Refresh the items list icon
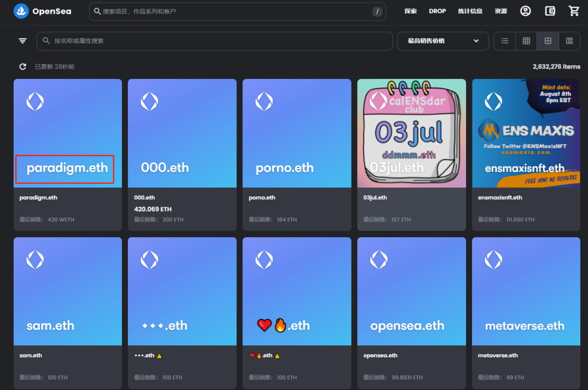 [22, 66]
